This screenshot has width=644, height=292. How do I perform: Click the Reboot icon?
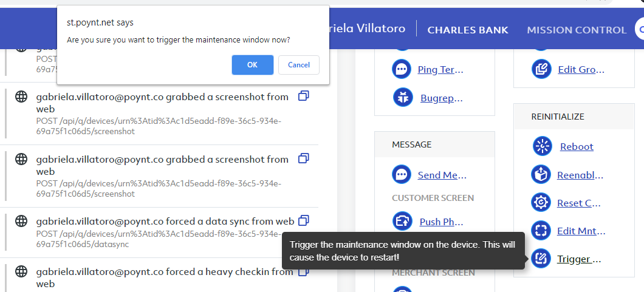click(543, 146)
